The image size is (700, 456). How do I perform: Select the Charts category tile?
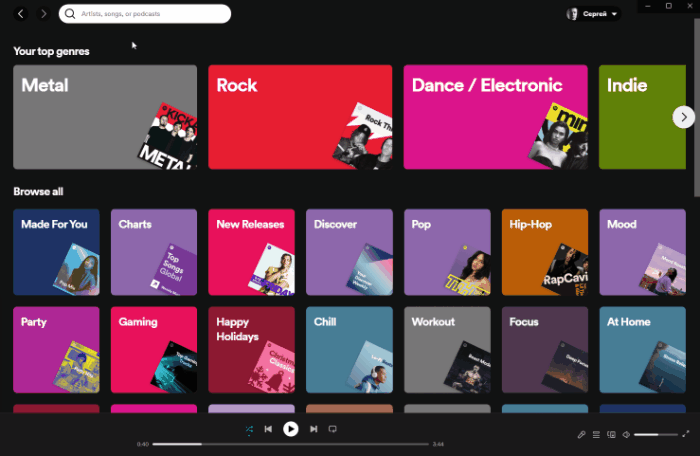tap(153, 252)
